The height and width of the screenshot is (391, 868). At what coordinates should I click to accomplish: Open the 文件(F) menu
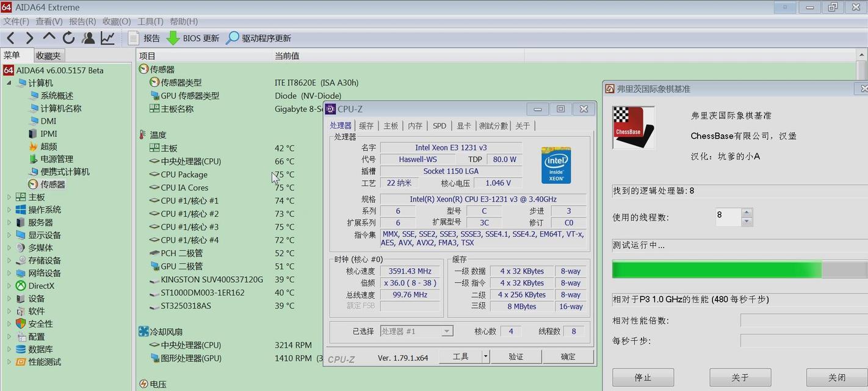pyautogui.click(x=16, y=21)
